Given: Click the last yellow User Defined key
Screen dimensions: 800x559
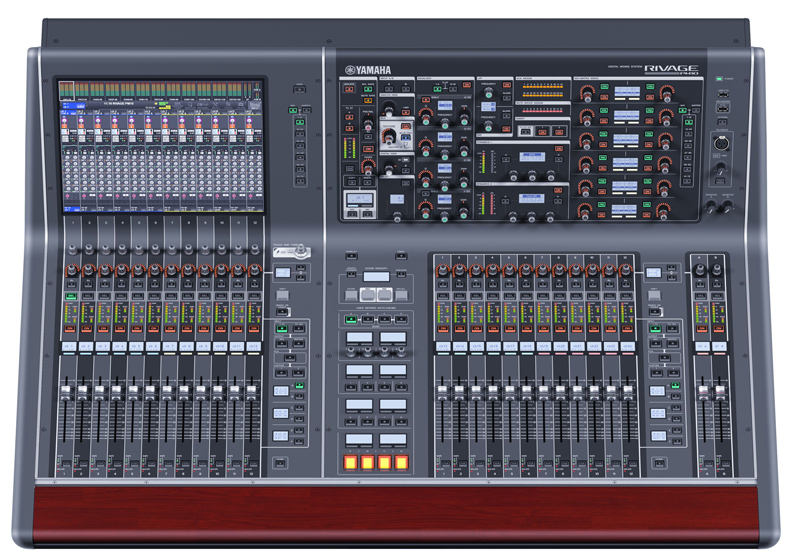Looking at the screenshot, I should 402,463.
